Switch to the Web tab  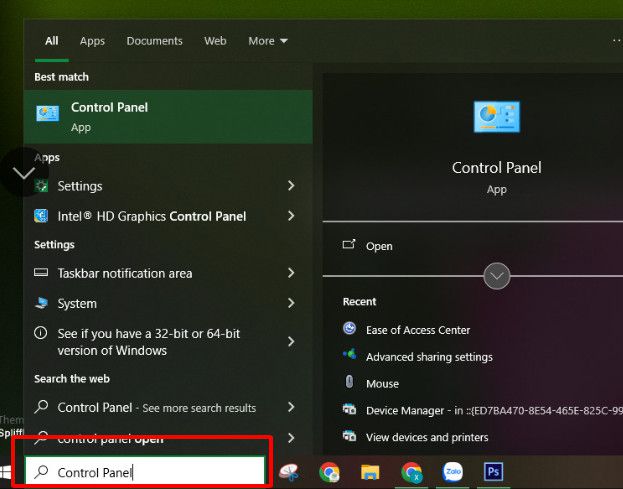click(x=215, y=41)
